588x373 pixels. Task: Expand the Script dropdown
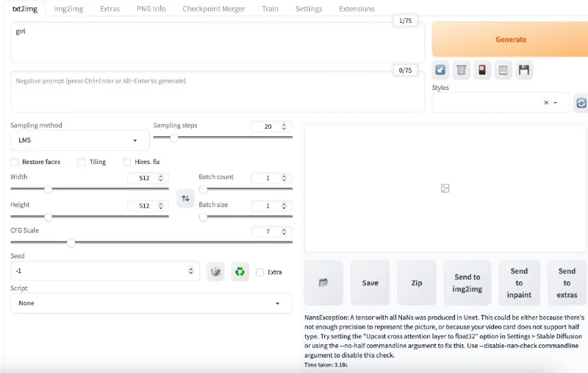[x=151, y=303]
